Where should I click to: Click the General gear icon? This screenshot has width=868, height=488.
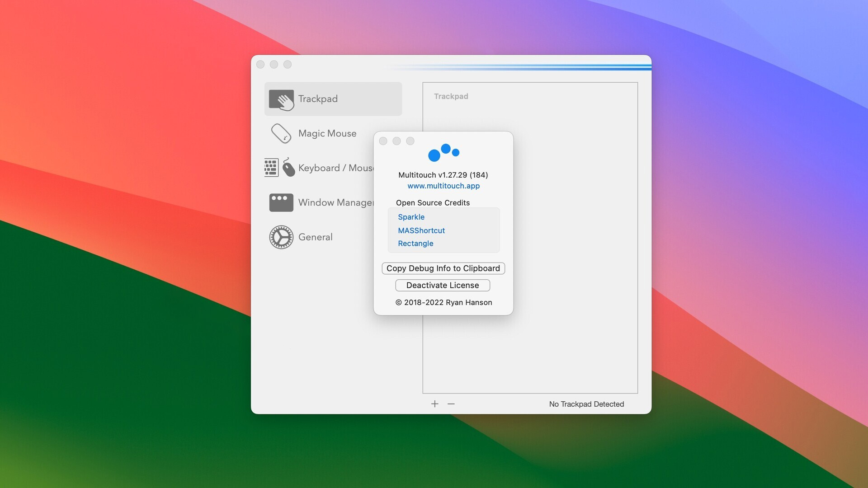[x=281, y=237]
